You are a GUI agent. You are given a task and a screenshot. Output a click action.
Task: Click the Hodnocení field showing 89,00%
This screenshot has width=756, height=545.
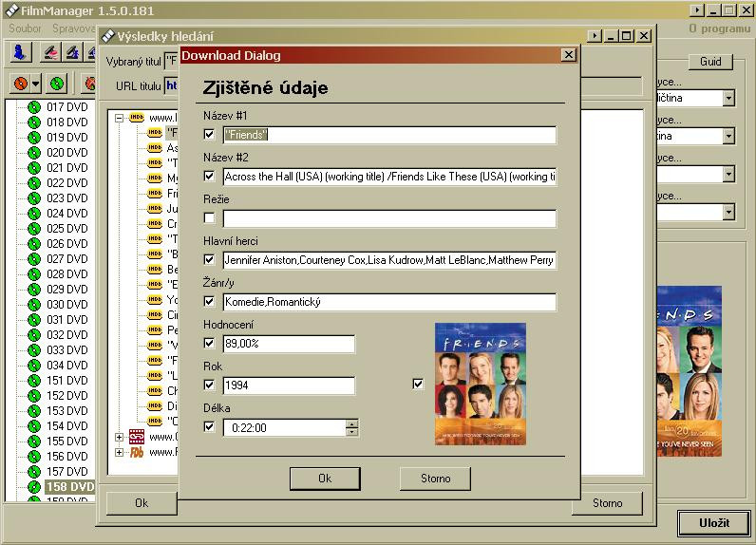coord(289,344)
